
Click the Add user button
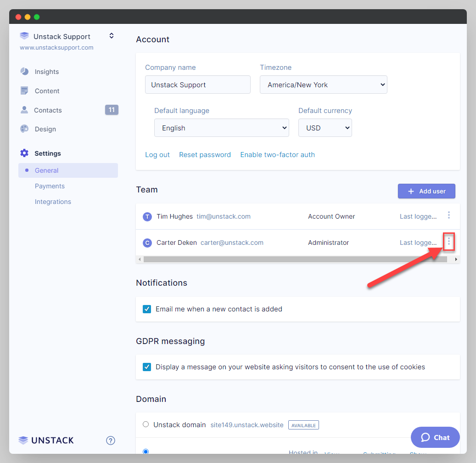pos(426,191)
